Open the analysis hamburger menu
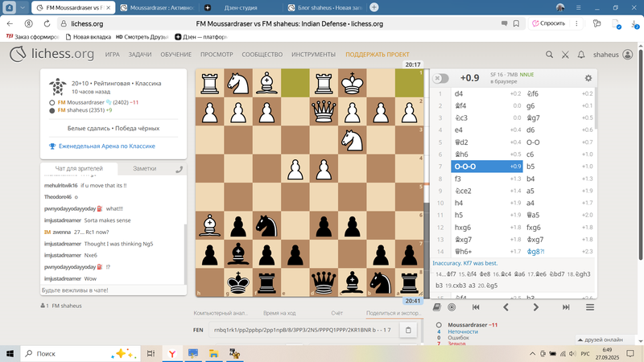Viewport: 644px width, 362px height. point(590,307)
